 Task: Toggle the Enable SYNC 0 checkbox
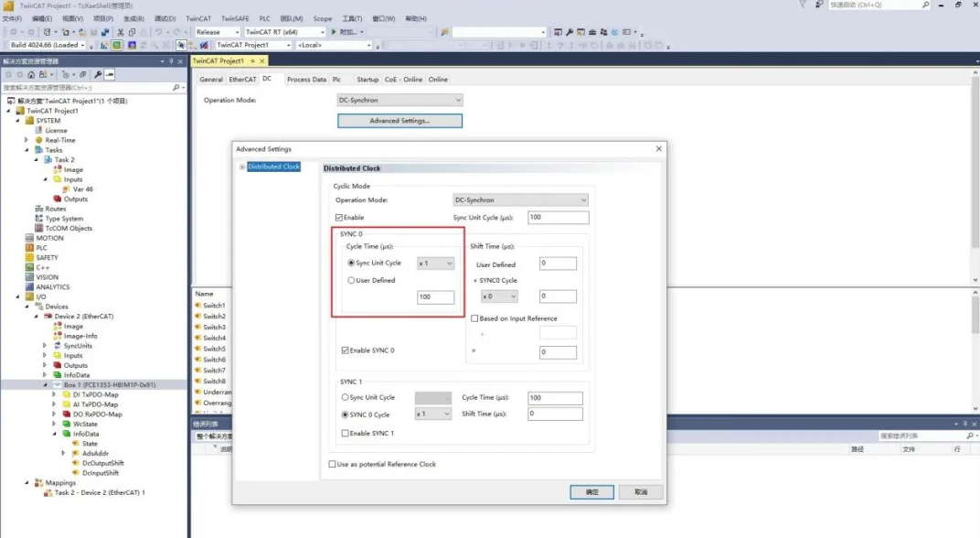click(345, 350)
